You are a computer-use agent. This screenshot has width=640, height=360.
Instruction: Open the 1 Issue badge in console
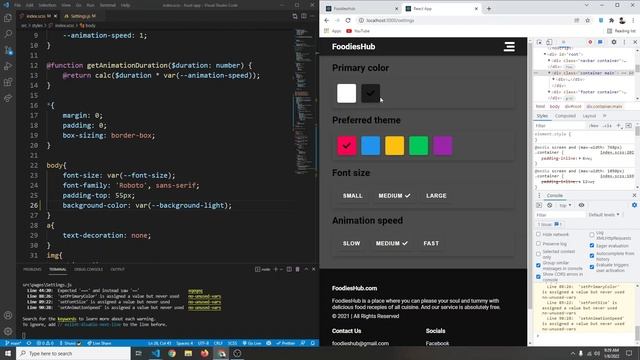[x=550, y=224]
